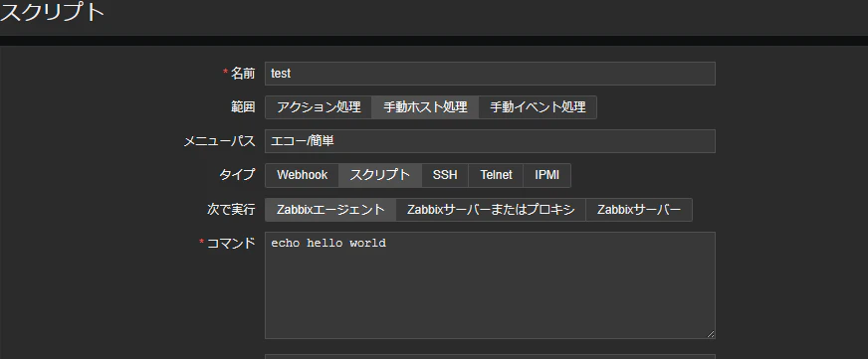868x359 pixels.
Task: Click the メニューパス field with エコー/簡単
Action: click(490, 141)
